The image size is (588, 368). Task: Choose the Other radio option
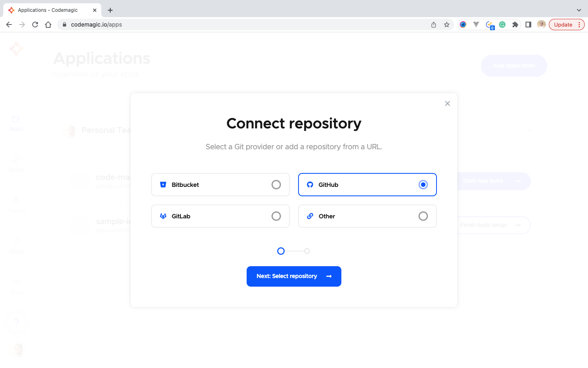(423, 216)
